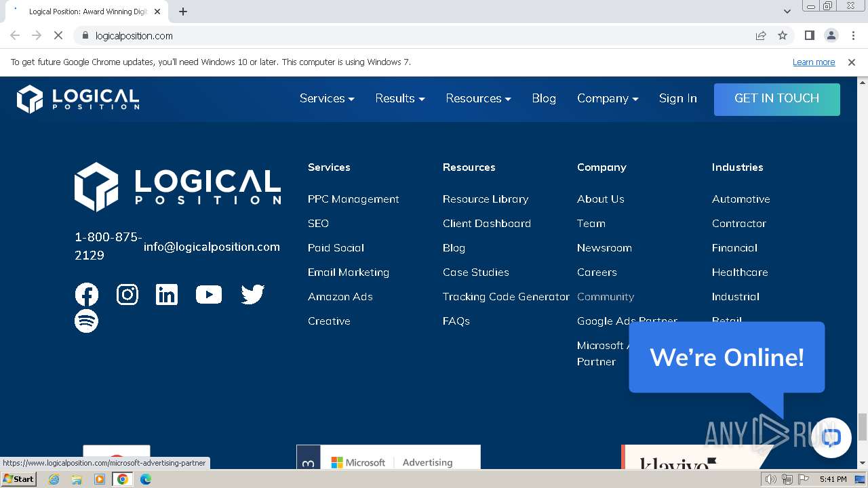Image resolution: width=868 pixels, height=488 pixels.
Task: Open Automotive industry link
Action: 741,199
